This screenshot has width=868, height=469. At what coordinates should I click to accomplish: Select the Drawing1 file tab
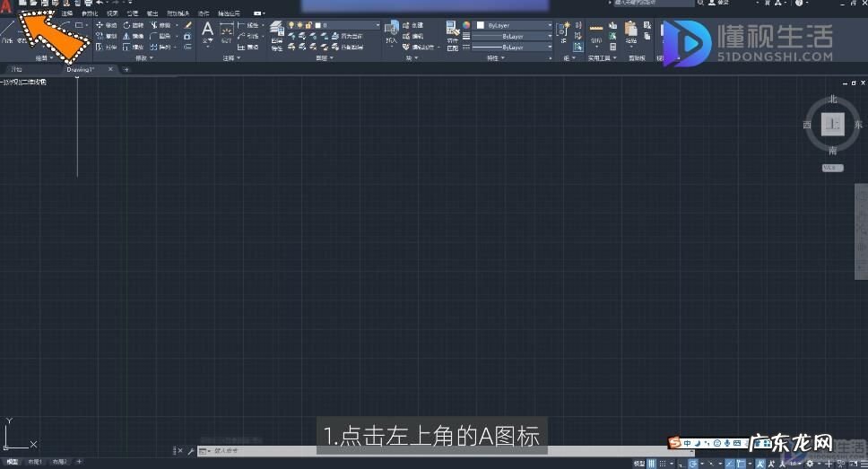81,70
